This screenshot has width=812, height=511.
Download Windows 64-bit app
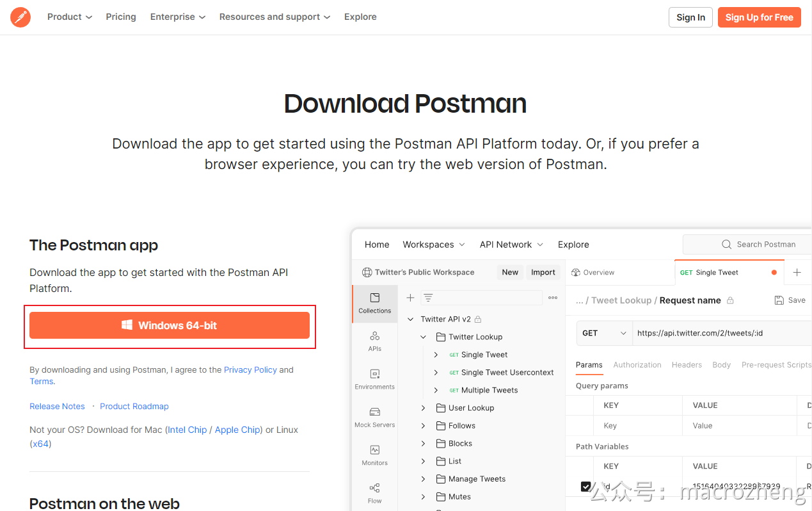[x=170, y=325]
